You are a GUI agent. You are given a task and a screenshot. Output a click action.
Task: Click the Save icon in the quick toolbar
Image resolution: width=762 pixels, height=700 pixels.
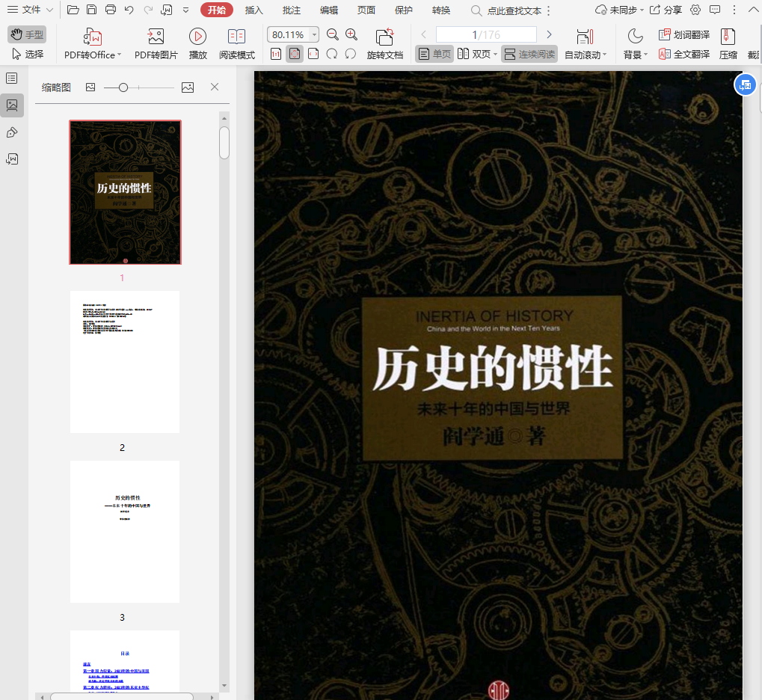(x=91, y=10)
